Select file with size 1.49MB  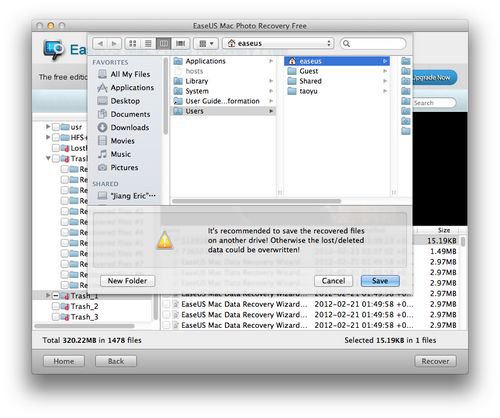pyautogui.click(x=443, y=251)
